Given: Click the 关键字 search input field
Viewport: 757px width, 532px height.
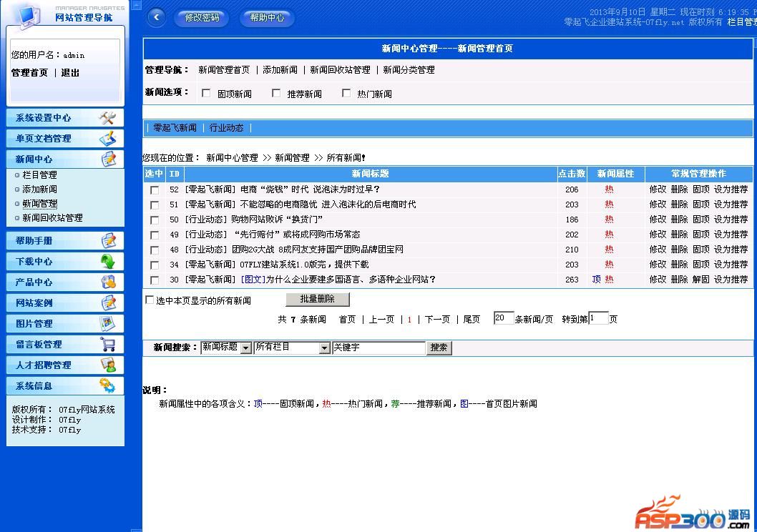Looking at the screenshot, I should click(x=378, y=348).
